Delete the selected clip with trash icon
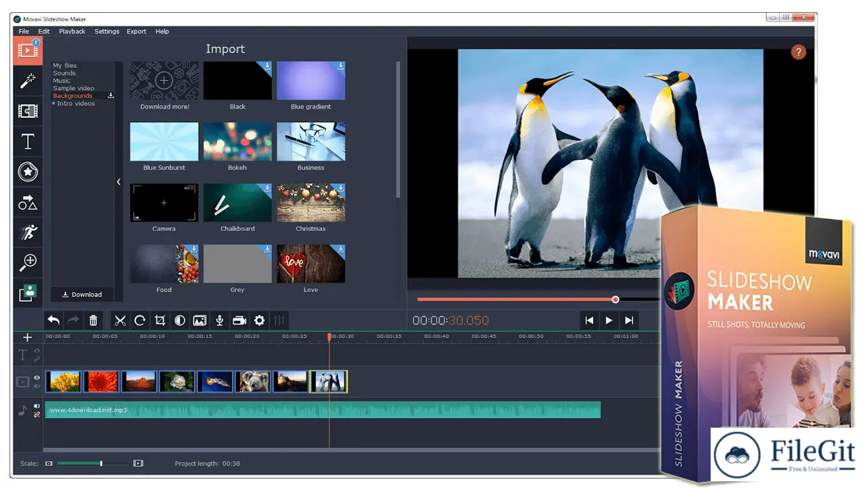 pos(94,321)
